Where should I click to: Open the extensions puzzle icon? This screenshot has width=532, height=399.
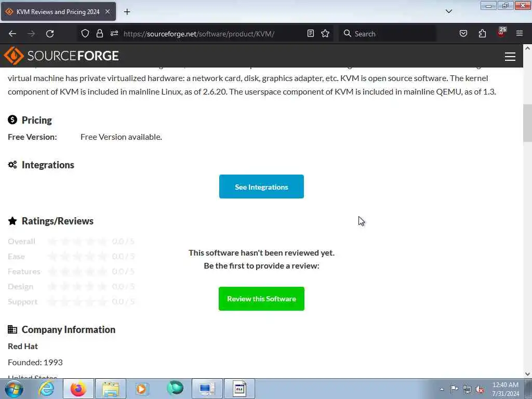[482, 33]
